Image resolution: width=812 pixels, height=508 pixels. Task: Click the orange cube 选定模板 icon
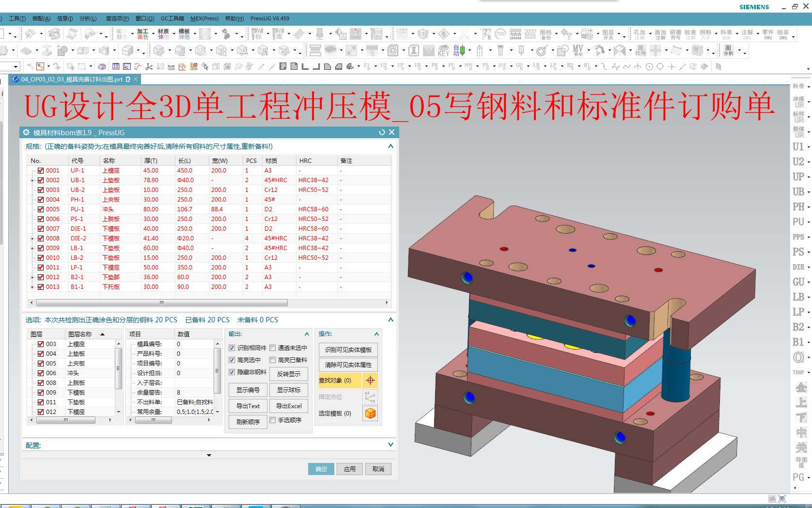[x=370, y=413]
